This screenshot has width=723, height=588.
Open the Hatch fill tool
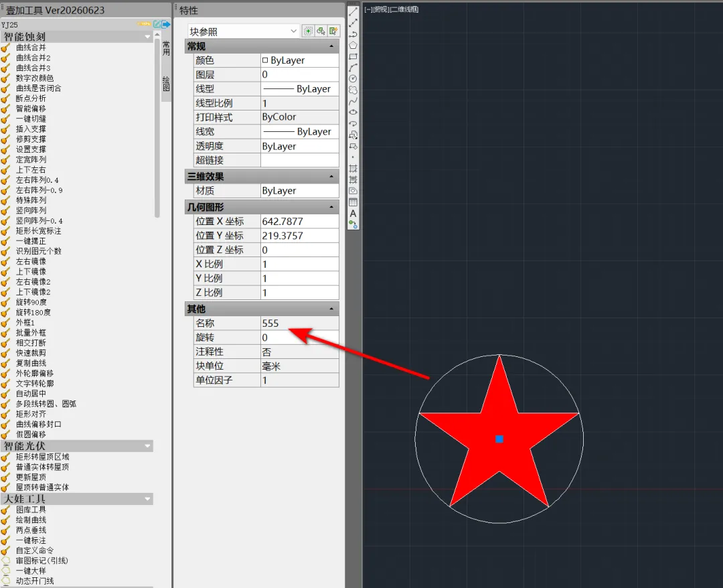pos(353,168)
